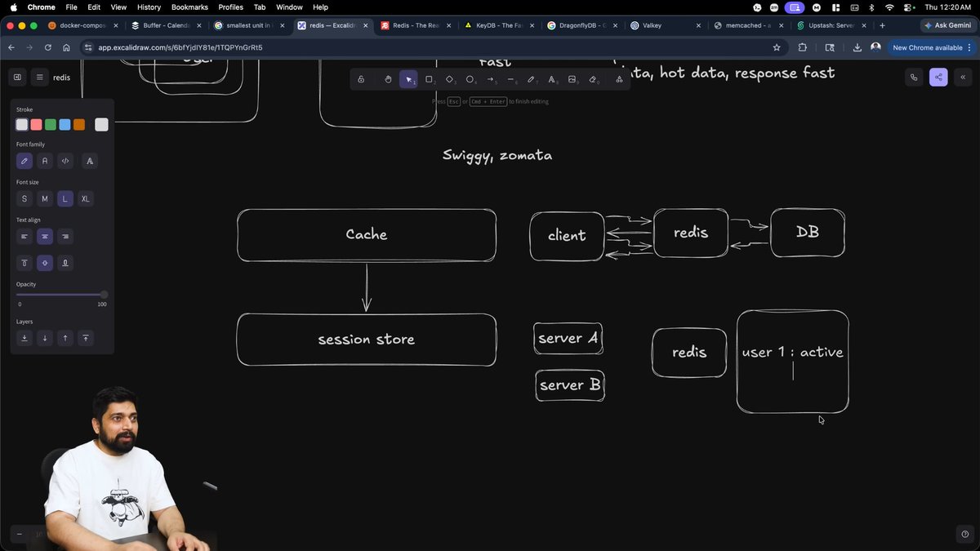Open the More tools shapes icon

(619, 79)
